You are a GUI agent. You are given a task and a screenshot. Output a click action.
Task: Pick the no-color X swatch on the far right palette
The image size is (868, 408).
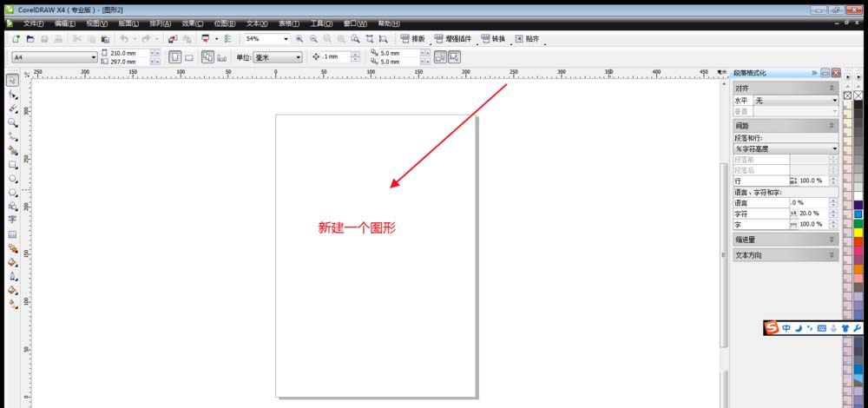click(858, 95)
